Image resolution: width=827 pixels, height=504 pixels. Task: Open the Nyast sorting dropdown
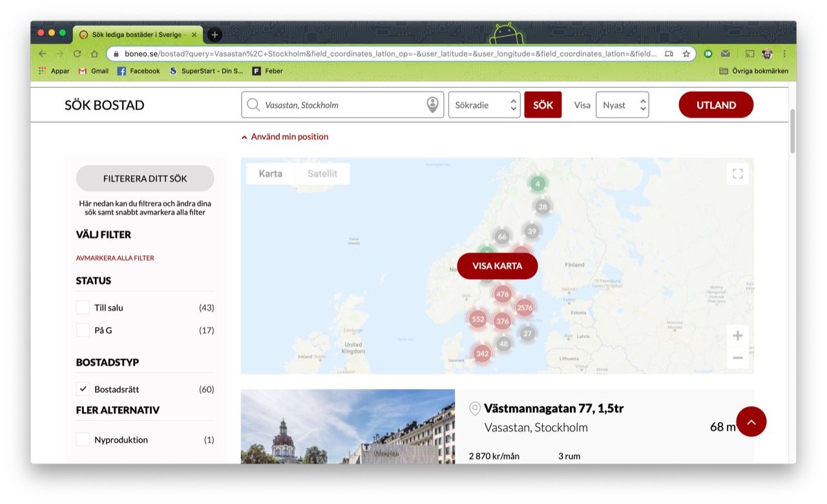(x=622, y=105)
